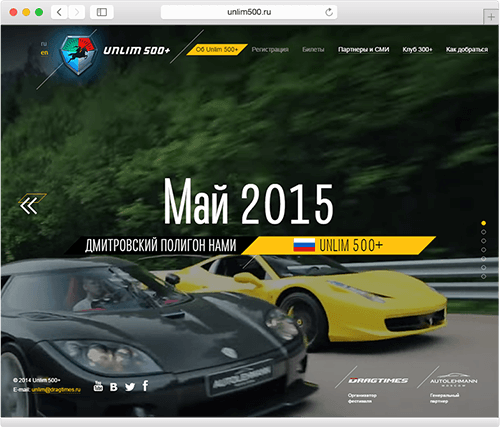Click the Май 2015 headline
This screenshot has width=500, height=427.
pos(248,201)
